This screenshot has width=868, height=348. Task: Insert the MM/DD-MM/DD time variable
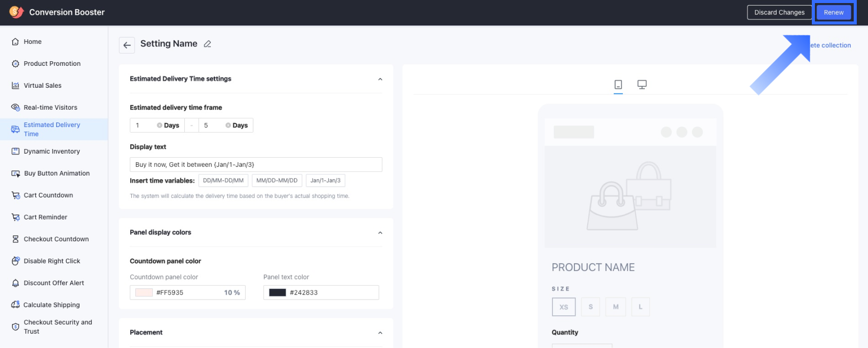(277, 181)
